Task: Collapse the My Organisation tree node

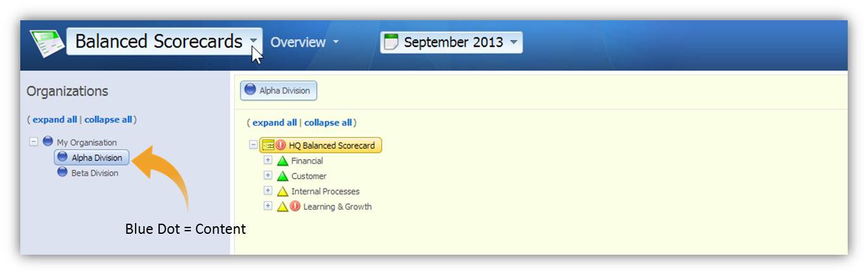Action: (34, 142)
